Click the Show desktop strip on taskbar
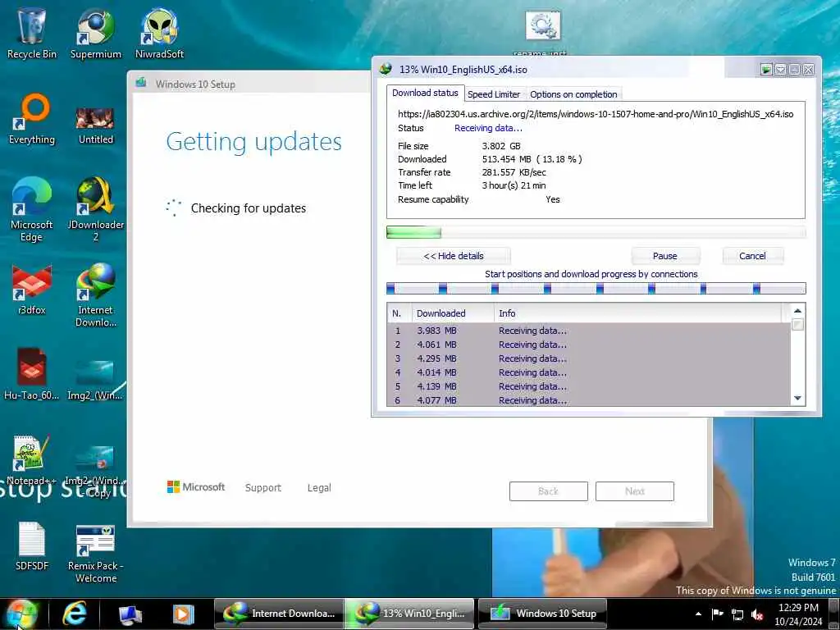 coord(834,614)
